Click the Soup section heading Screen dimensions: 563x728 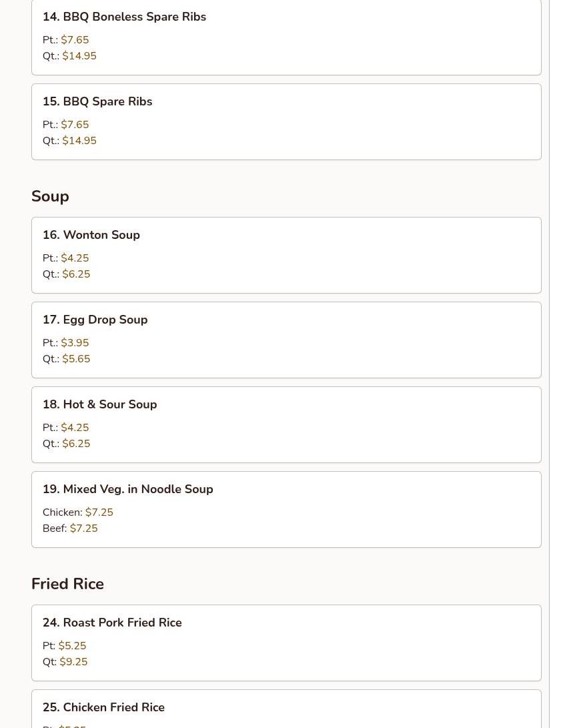pos(50,196)
